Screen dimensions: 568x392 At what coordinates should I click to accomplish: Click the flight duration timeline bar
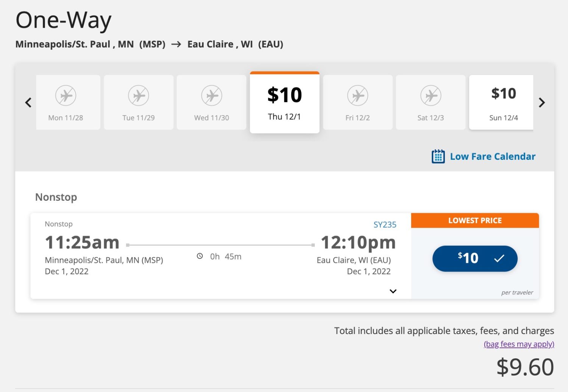tap(220, 245)
